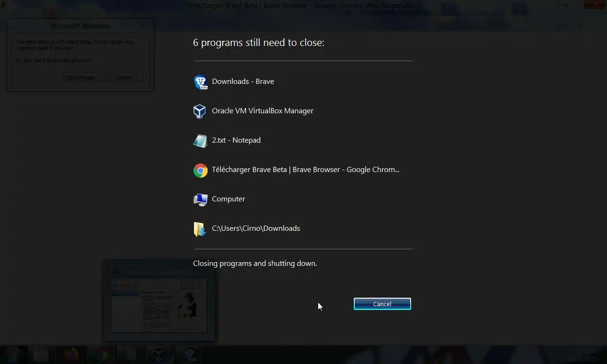607x364 pixels.
Task: Click the Notepad icon beside 2.txt
Action: (200, 141)
